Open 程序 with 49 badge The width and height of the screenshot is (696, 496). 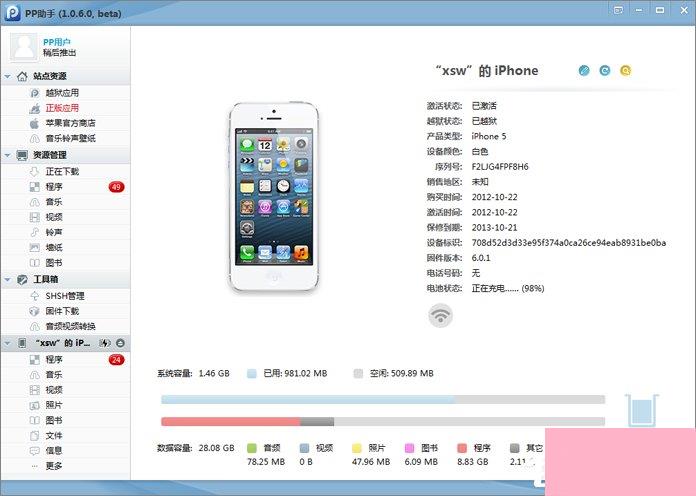54,187
